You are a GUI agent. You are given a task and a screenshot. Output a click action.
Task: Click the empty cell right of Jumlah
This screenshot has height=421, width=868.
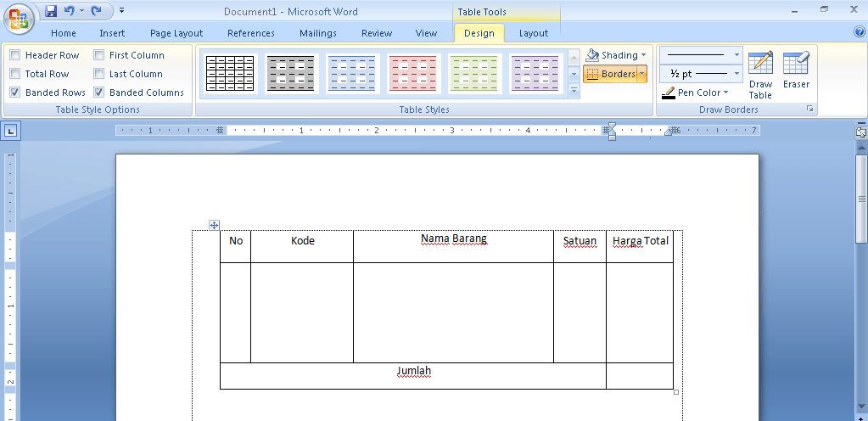[x=640, y=376]
